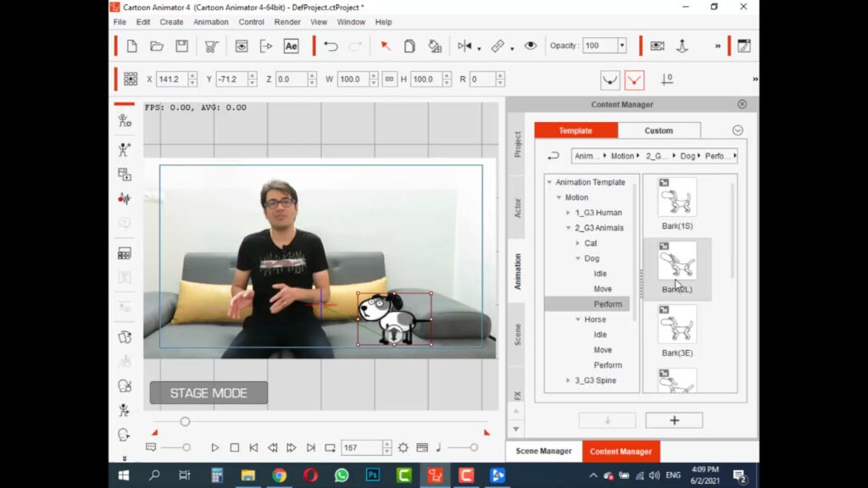Viewport: 868px width, 488px height.
Task: Click the Face puppet sidebar icon
Action: (x=125, y=385)
